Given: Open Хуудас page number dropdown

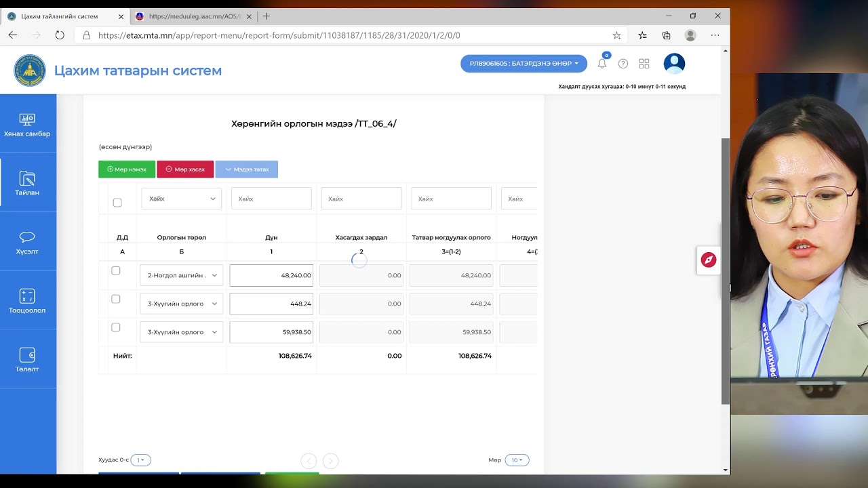Looking at the screenshot, I should coord(140,460).
